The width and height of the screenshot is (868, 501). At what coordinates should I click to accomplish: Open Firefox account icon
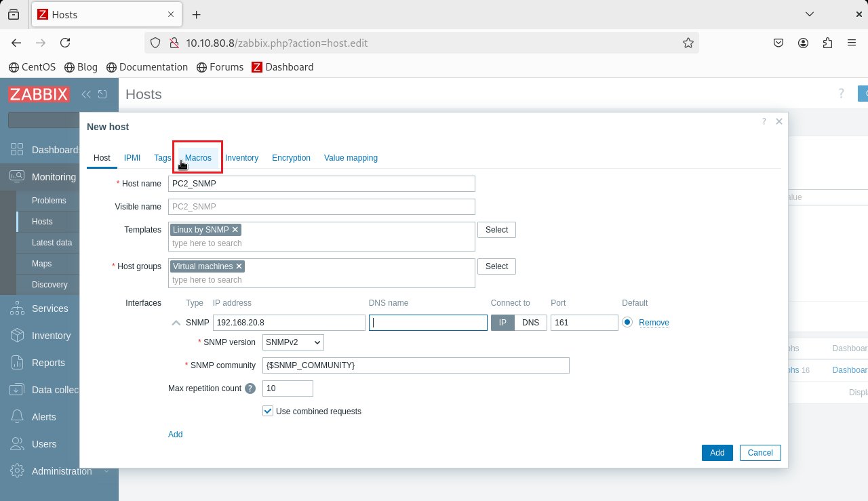click(803, 43)
